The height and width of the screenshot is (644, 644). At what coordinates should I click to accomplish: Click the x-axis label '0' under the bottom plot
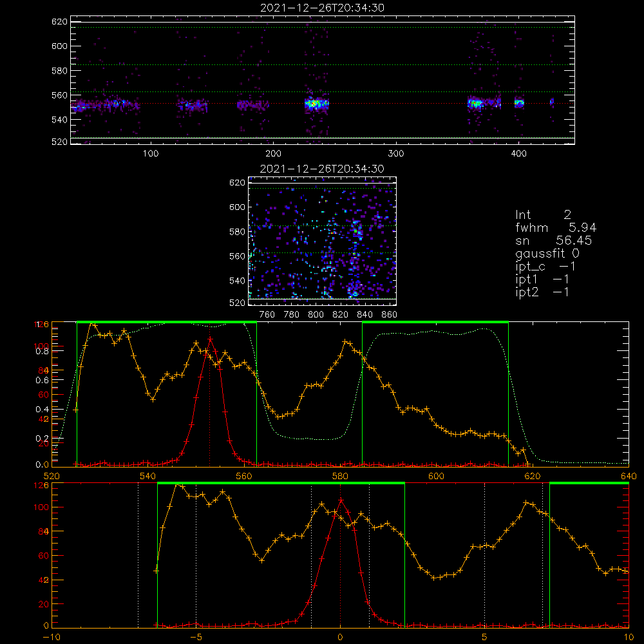340,638
